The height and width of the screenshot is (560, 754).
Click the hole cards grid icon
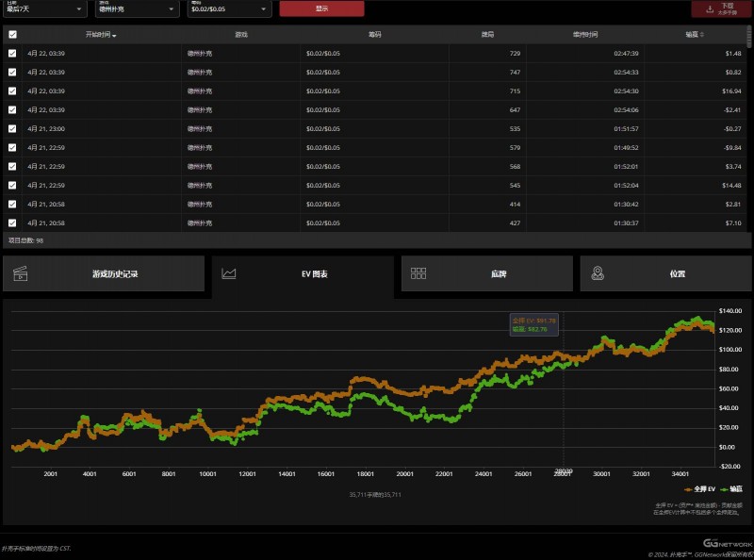[418, 273]
